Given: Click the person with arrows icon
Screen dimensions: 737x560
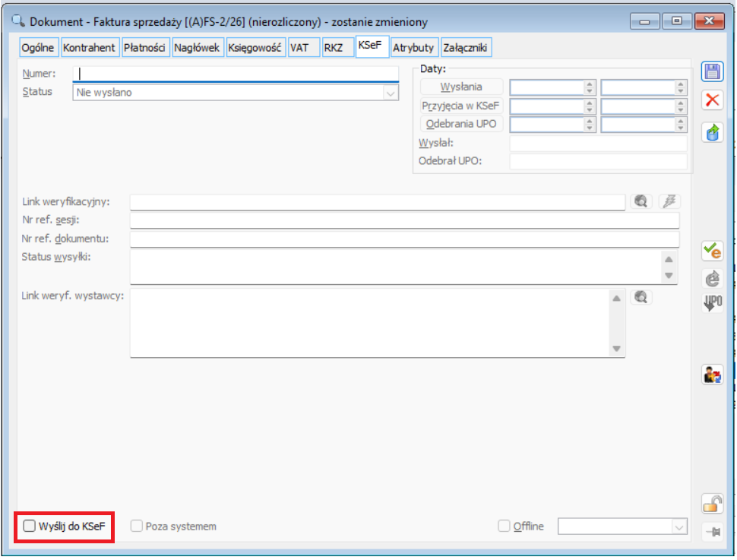Looking at the screenshot, I should 712,375.
